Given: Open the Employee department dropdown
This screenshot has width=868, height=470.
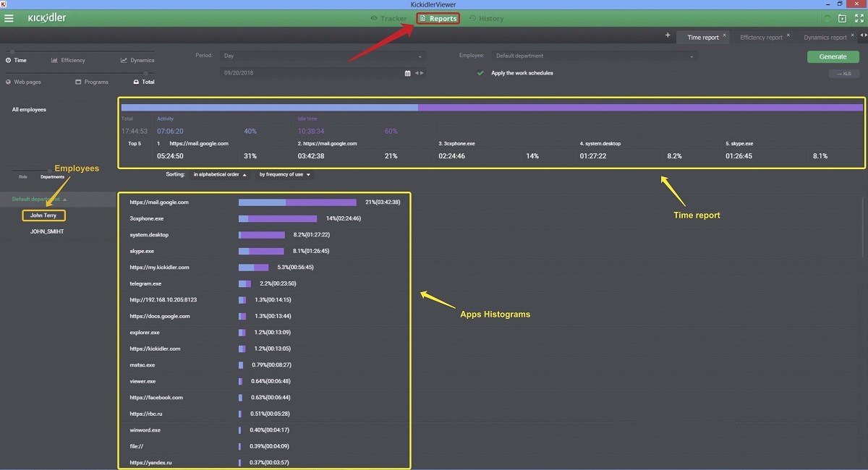Looking at the screenshot, I should click(x=595, y=56).
